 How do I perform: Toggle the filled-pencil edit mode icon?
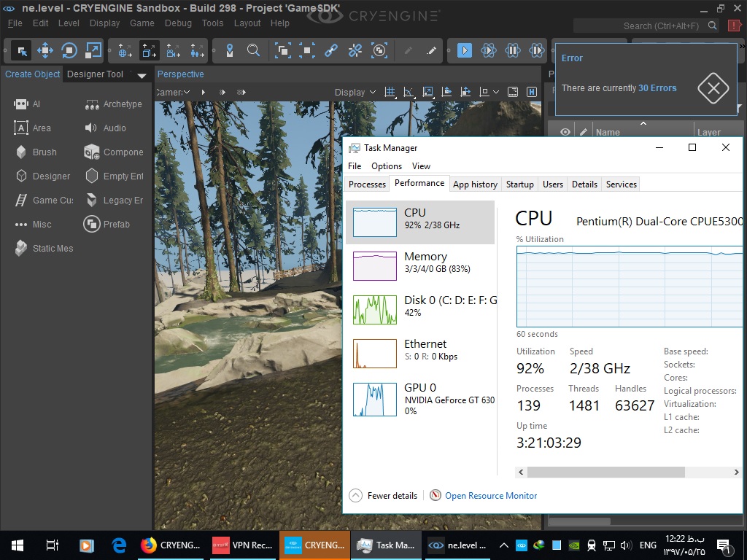pyautogui.click(x=432, y=50)
